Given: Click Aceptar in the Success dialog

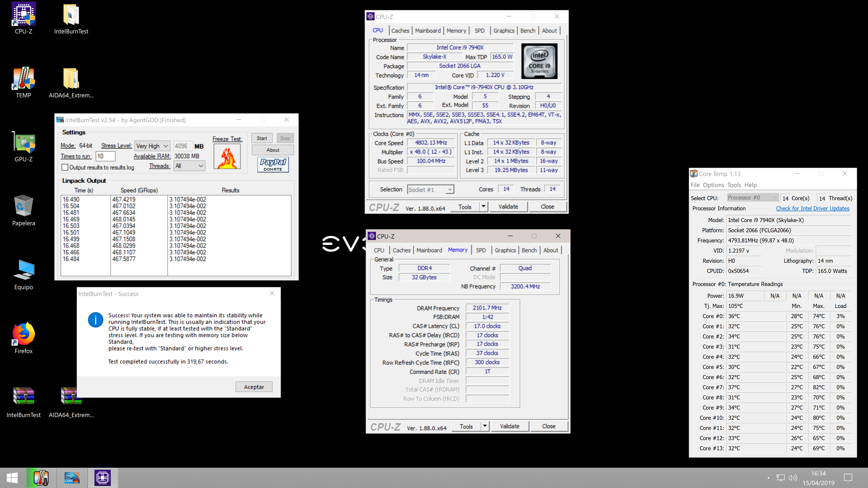Looking at the screenshot, I should [x=254, y=387].
